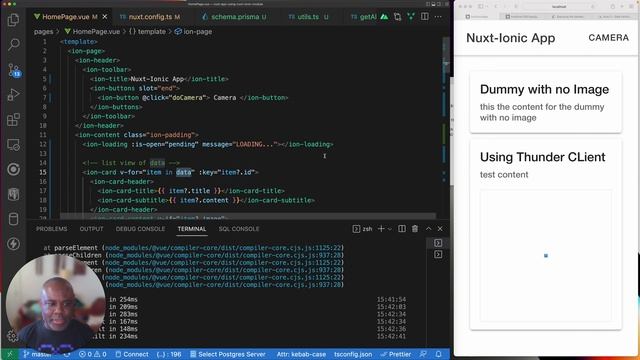Screen dimensions: 640x360
Task: Click Prettier status bar item
Action: tap(396, 354)
